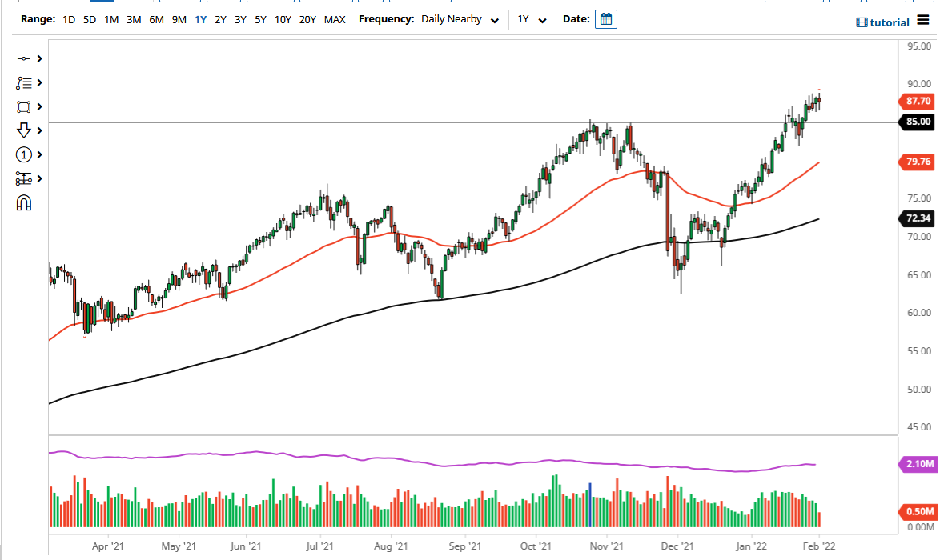Enable magnet mode for drawings
The height and width of the screenshot is (560, 944).
(x=24, y=202)
